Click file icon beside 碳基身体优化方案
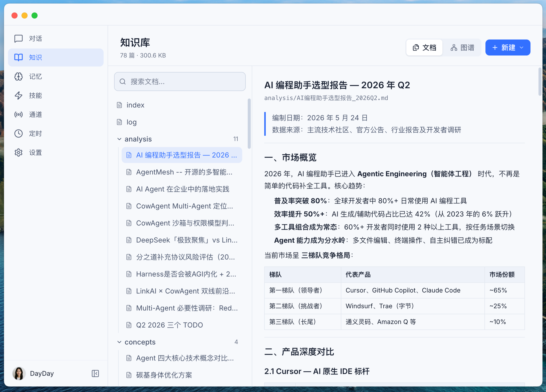Image resolution: width=546 pixels, height=392 pixels. point(129,375)
